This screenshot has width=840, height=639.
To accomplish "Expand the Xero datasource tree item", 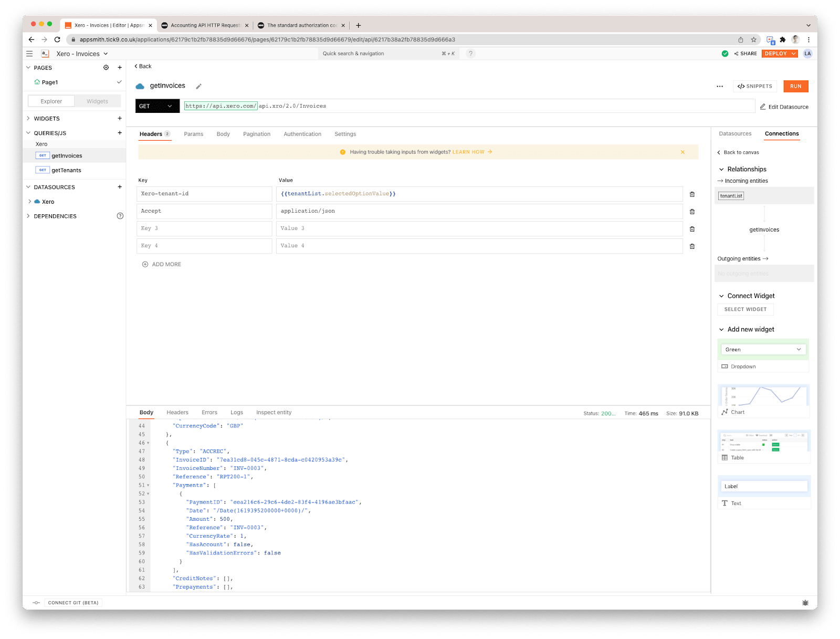I will [x=29, y=202].
